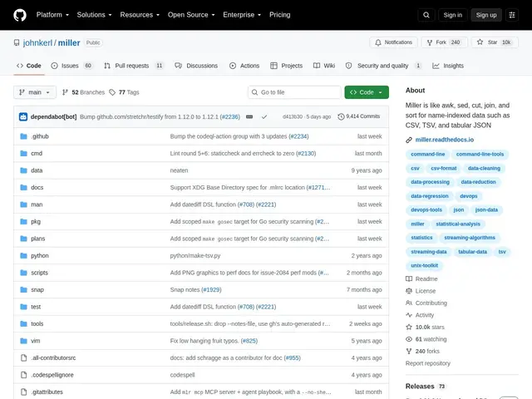
Task: Open the miller.readthedocs.io link
Action: (445, 140)
